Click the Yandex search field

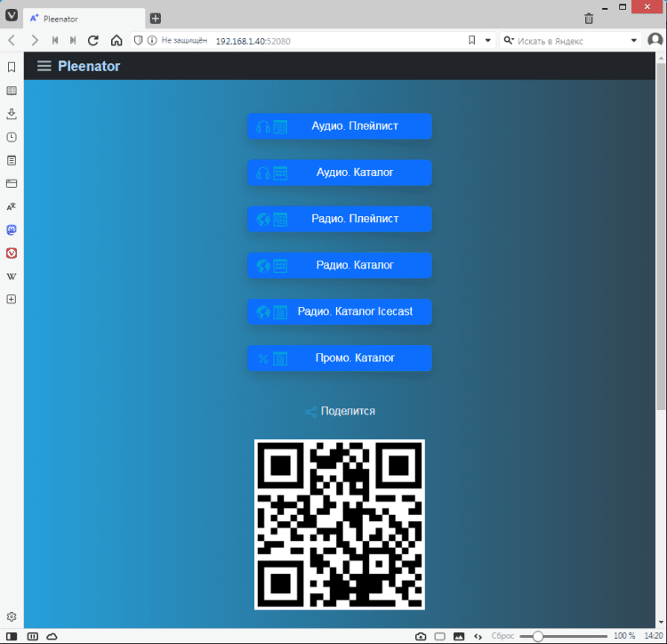[570, 41]
